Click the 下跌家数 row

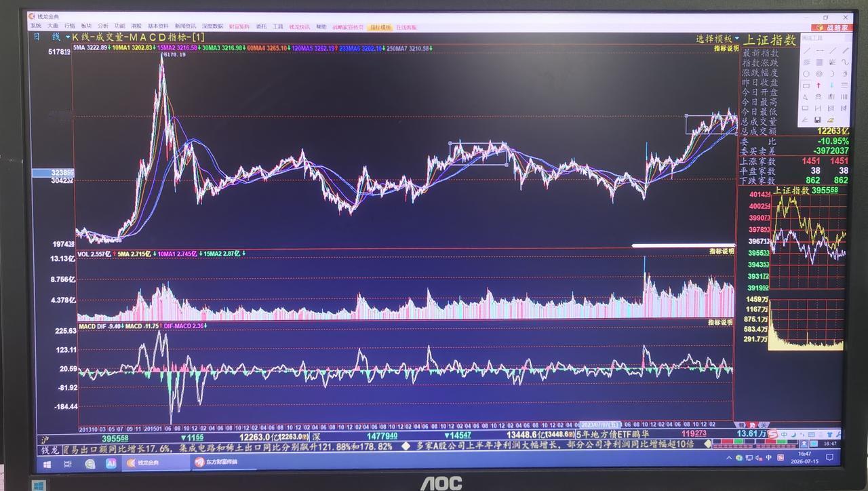[795, 180]
